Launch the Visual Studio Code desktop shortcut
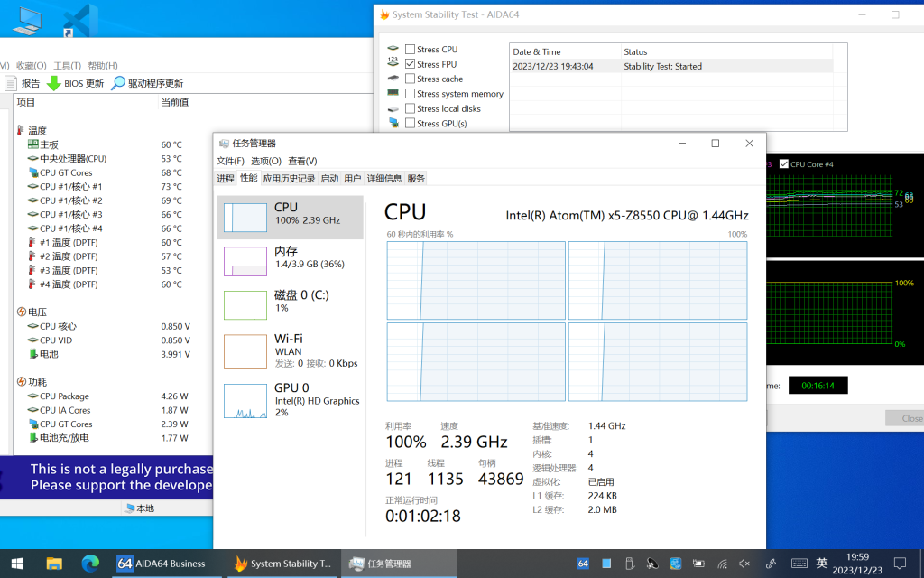The height and width of the screenshot is (578, 924). (80, 20)
